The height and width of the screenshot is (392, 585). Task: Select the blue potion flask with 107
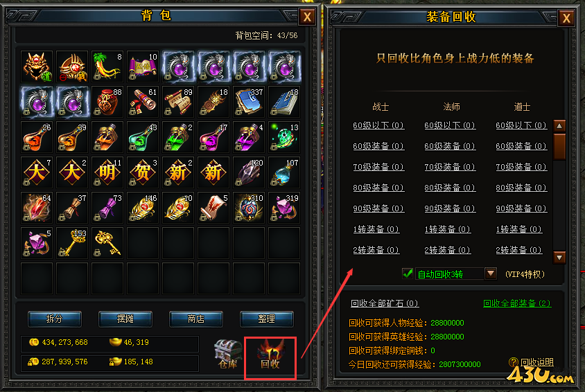pyautogui.click(x=284, y=172)
